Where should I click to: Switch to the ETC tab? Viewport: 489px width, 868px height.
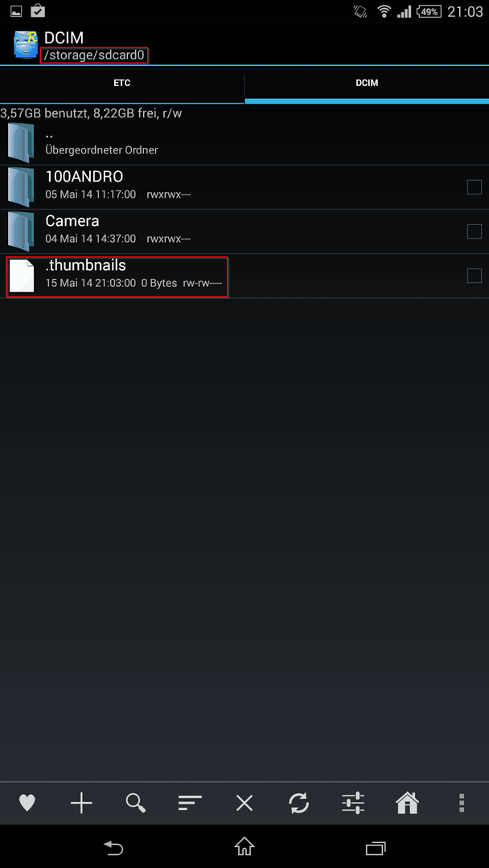click(121, 84)
